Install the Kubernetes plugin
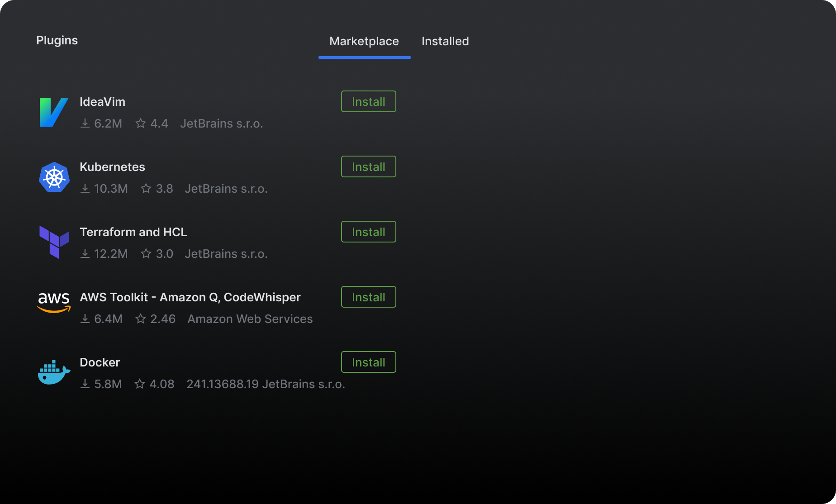This screenshot has width=836, height=504. [368, 166]
